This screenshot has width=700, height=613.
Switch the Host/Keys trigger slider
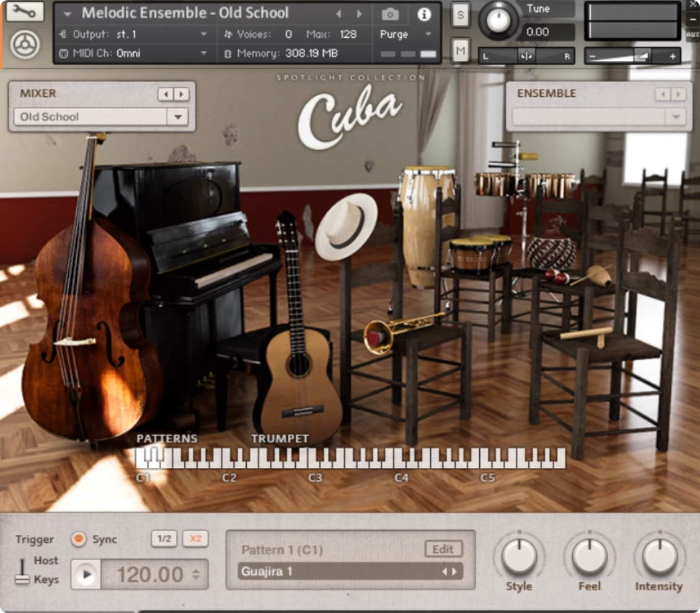[x=22, y=572]
